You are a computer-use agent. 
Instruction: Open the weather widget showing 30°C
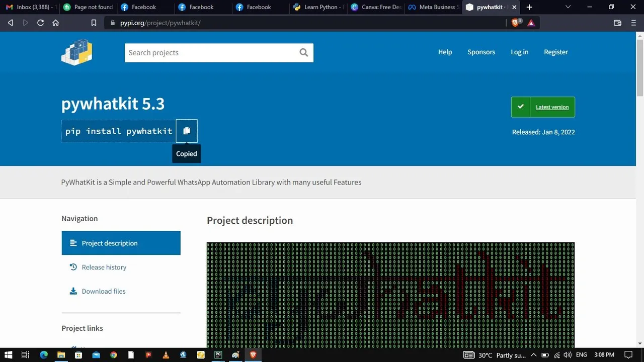tap(495, 355)
